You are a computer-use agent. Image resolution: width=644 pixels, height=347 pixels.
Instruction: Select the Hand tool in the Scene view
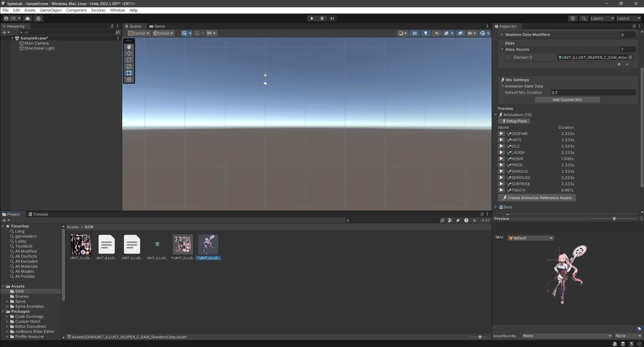coord(129,47)
